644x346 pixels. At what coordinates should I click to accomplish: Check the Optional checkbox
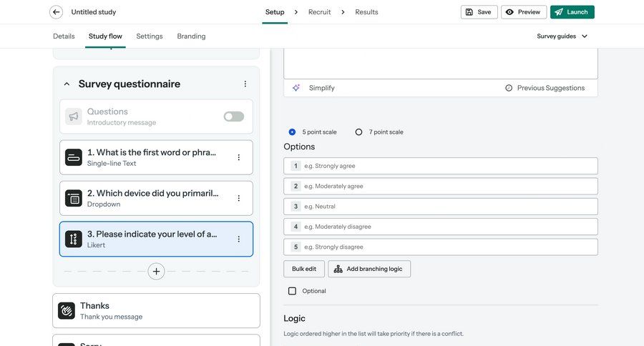(x=292, y=291)
